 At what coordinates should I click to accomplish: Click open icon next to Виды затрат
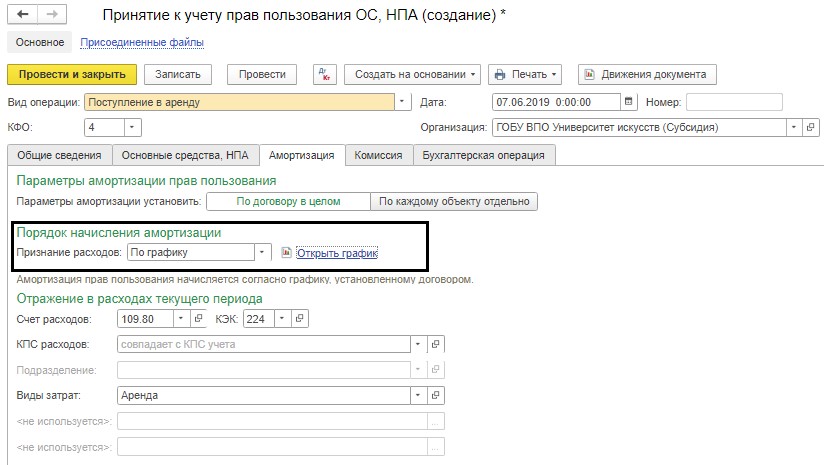(x=435, y=395)
